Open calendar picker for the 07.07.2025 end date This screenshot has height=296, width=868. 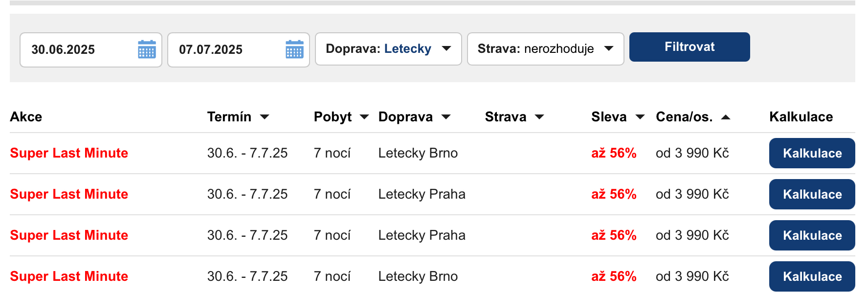coord(294,49)
